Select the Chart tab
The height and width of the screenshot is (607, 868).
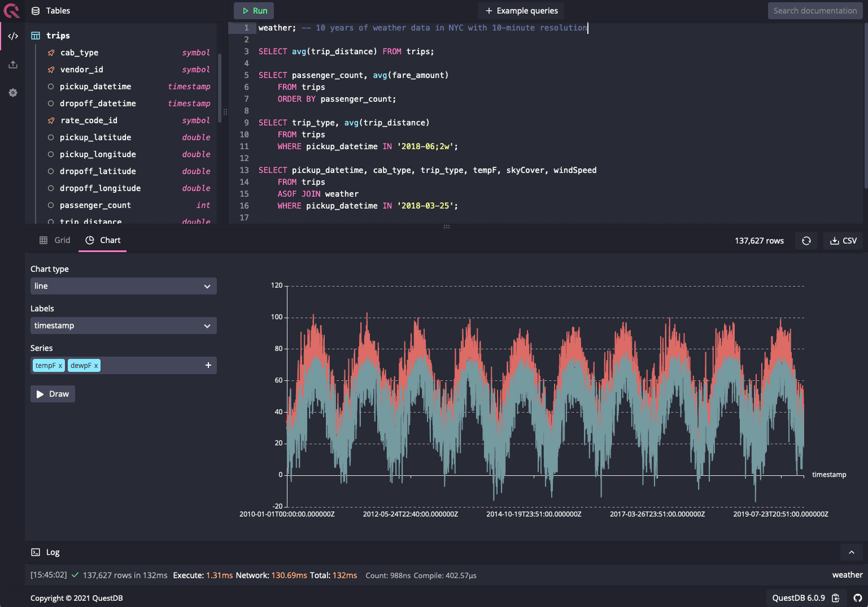click(x=103, y=240)
